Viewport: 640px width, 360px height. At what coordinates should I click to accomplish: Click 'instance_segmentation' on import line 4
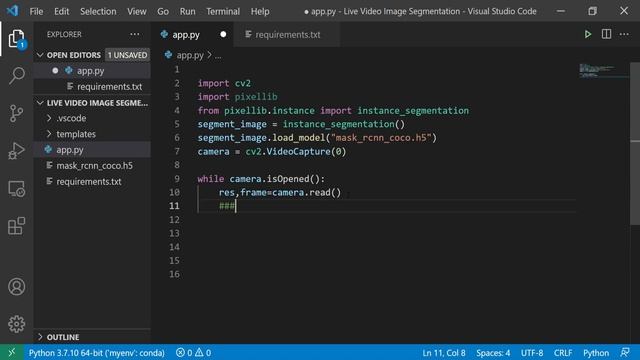(413, 110)
